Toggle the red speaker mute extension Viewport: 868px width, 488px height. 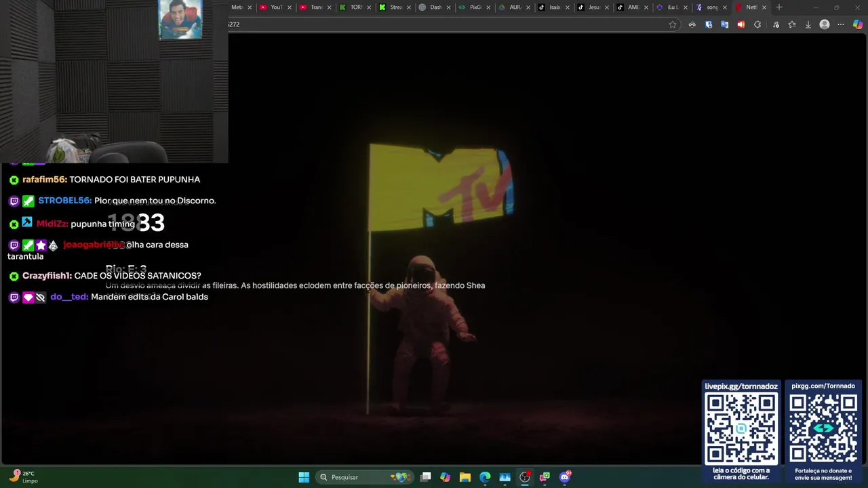(741, 24)
